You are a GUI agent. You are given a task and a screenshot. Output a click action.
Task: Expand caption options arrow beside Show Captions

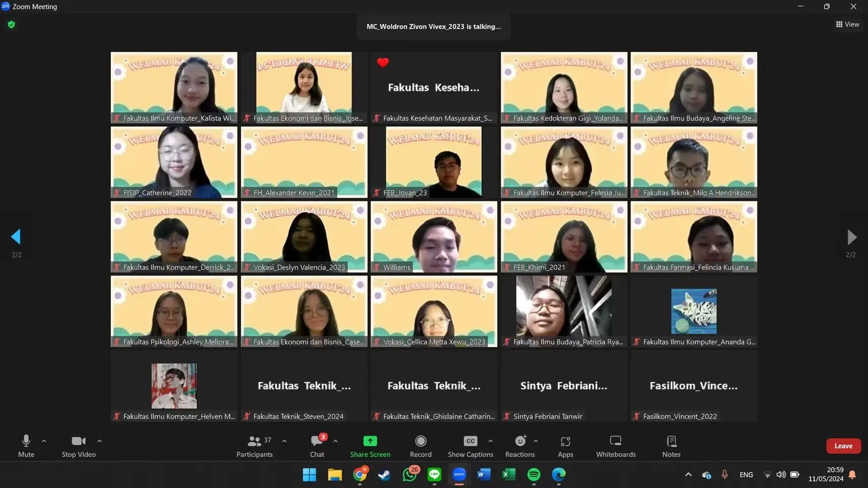tap(490, 441)
